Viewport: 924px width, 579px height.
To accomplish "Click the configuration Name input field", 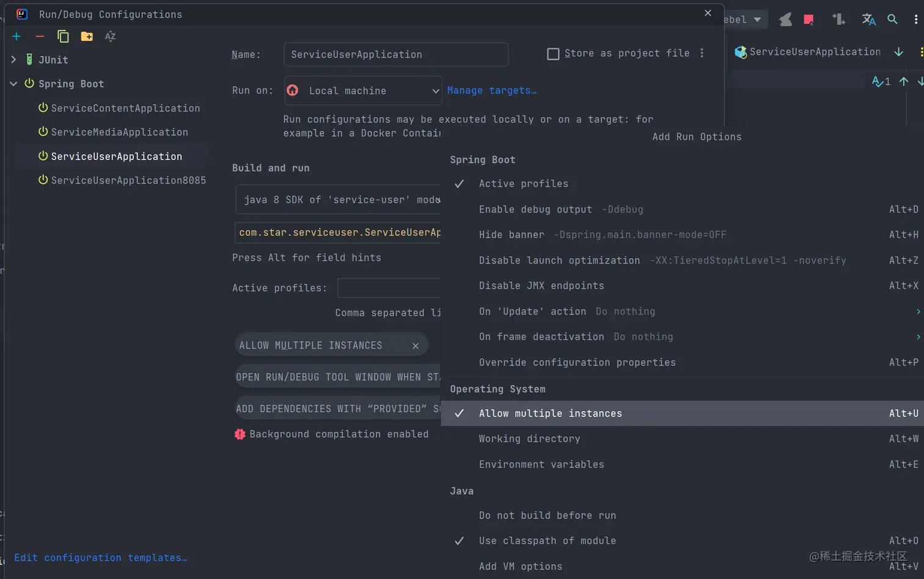I will point(395,54).
